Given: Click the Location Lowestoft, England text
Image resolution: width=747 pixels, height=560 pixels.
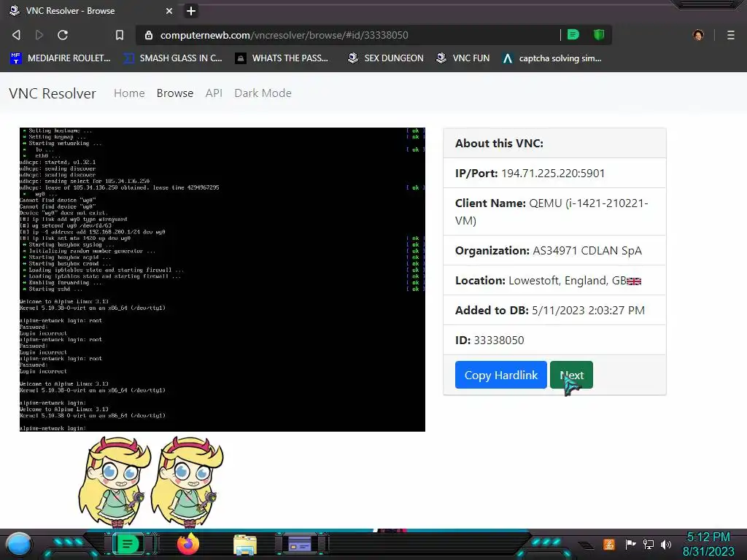Looking at the screenshot, I should coord(548,281).
